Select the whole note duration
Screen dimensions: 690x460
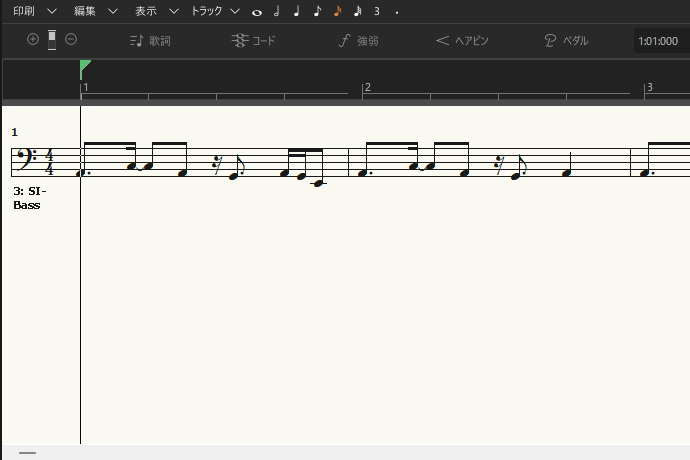coord(257,12)
